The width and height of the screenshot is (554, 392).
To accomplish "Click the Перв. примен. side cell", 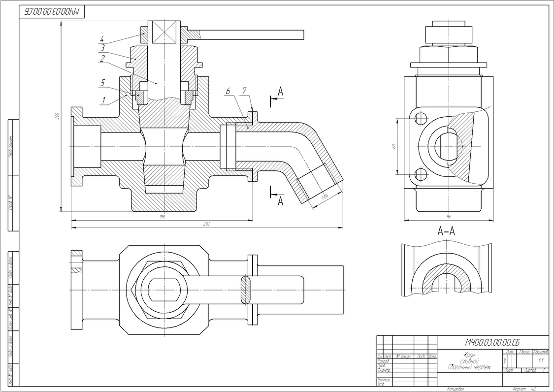I will pos(11,146).
